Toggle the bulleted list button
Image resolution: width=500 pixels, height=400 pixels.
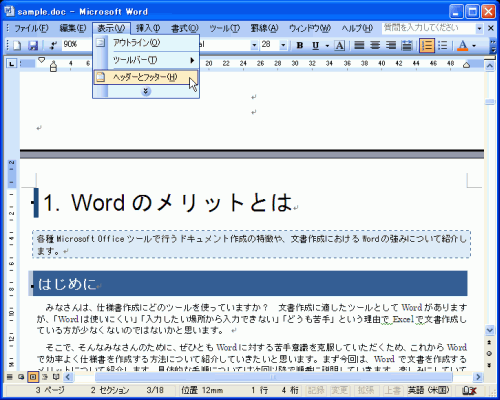pos(443,45)
